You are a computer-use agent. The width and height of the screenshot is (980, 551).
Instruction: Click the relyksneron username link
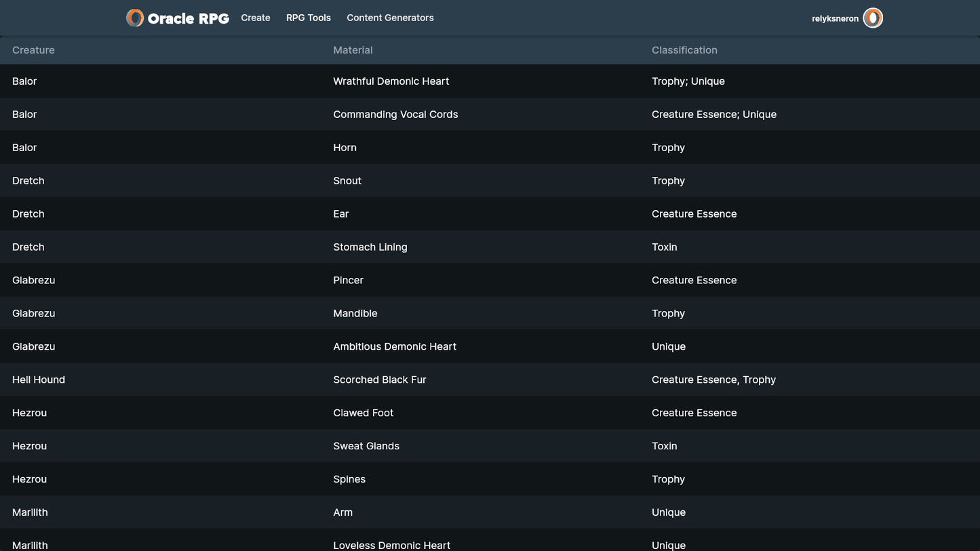tap(835, 19)
